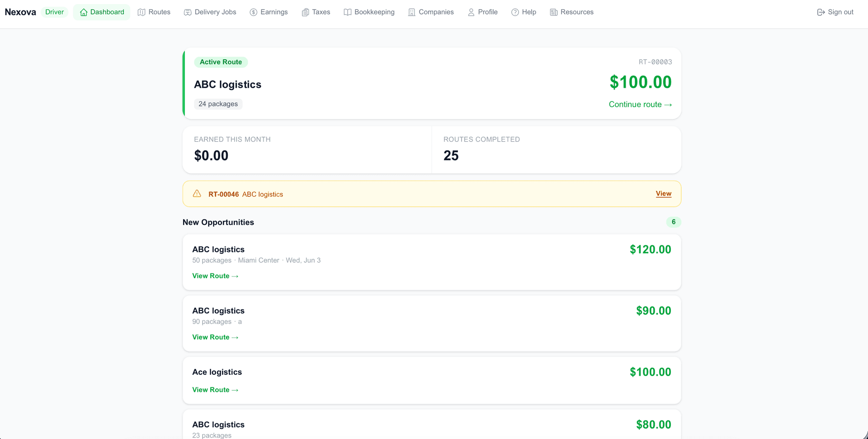Open the Earnings page label

274,12
